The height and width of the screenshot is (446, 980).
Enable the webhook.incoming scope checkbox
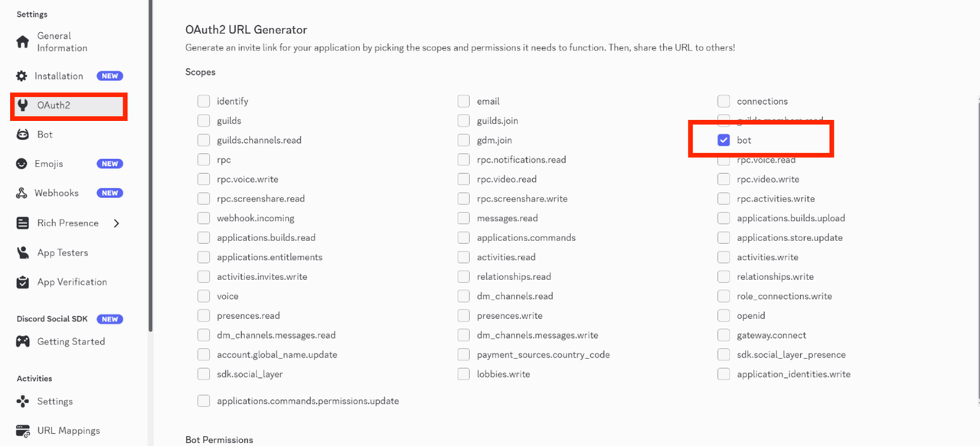204,218
